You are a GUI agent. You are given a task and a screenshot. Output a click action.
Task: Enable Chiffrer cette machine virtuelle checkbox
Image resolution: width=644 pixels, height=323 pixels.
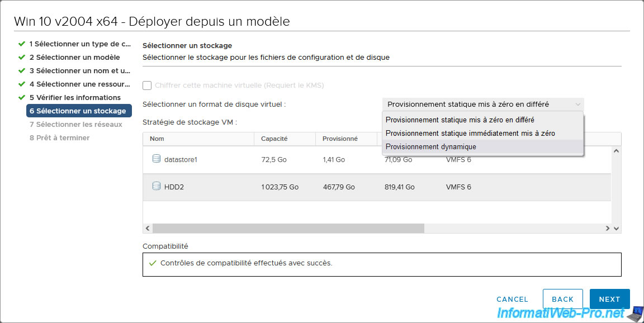(x=148, y=85)
